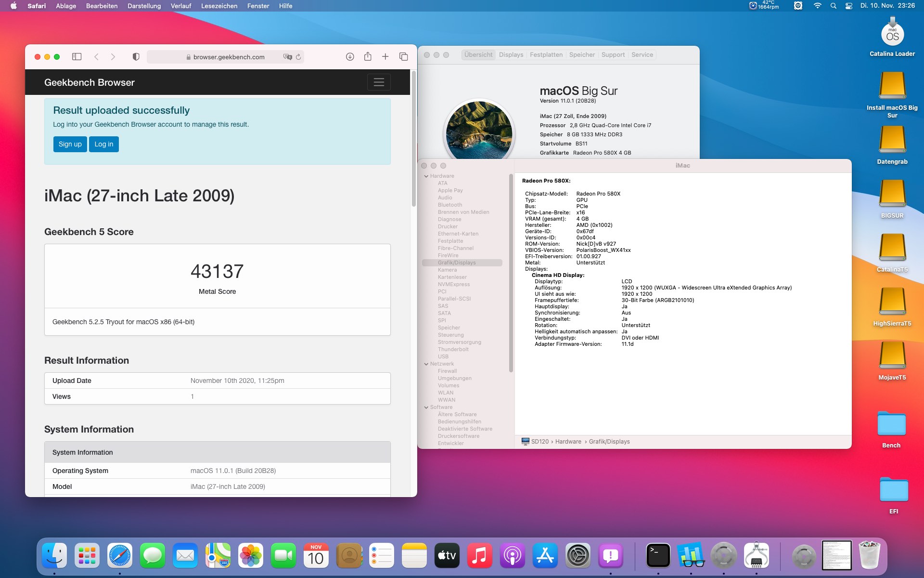Viewport: 924px width, 578px height.
Task: Collapse the Software section
Action: (426, 407)
